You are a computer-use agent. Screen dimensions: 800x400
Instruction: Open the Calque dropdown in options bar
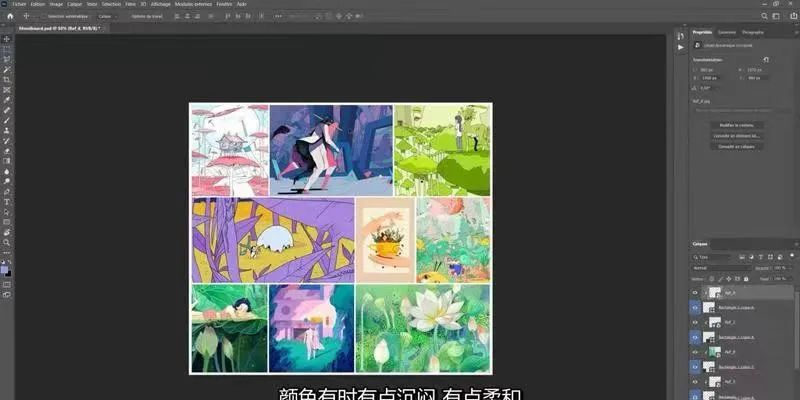tap(106, 16)
